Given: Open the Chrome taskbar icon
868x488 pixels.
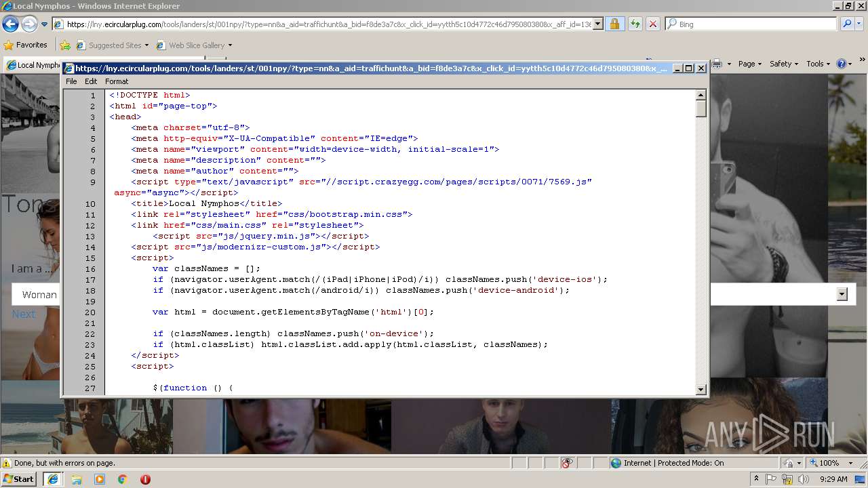Looking at the screenshot, I should [123, 479].
